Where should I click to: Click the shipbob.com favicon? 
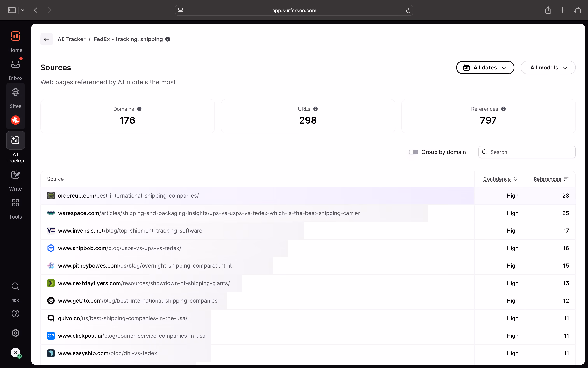pos(51,248)
